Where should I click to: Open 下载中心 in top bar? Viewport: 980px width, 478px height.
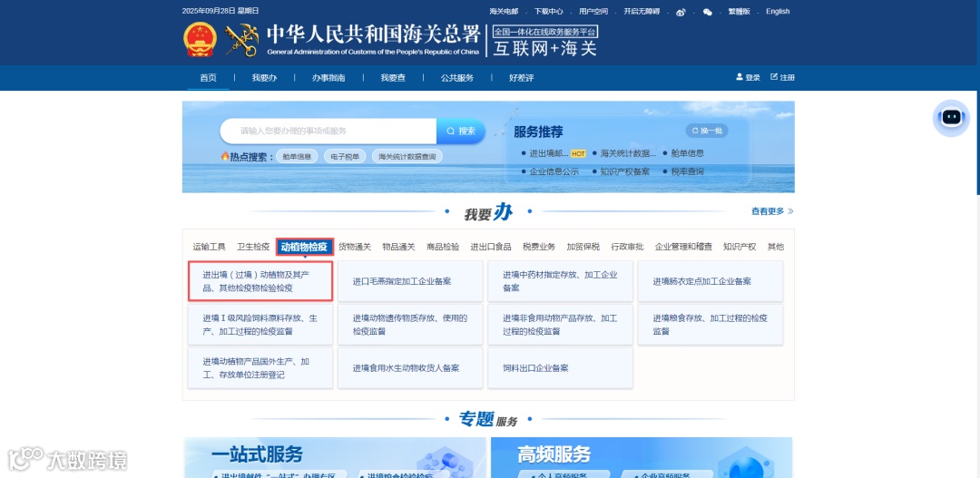tap(549, 11)
